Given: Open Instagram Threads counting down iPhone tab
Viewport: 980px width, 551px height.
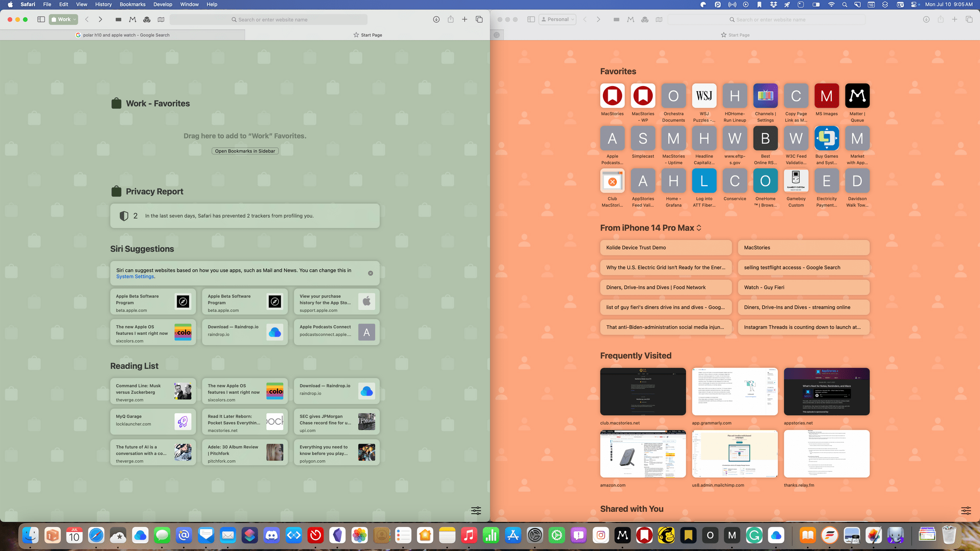Looking at the screenshot, I should coord(804,327).
